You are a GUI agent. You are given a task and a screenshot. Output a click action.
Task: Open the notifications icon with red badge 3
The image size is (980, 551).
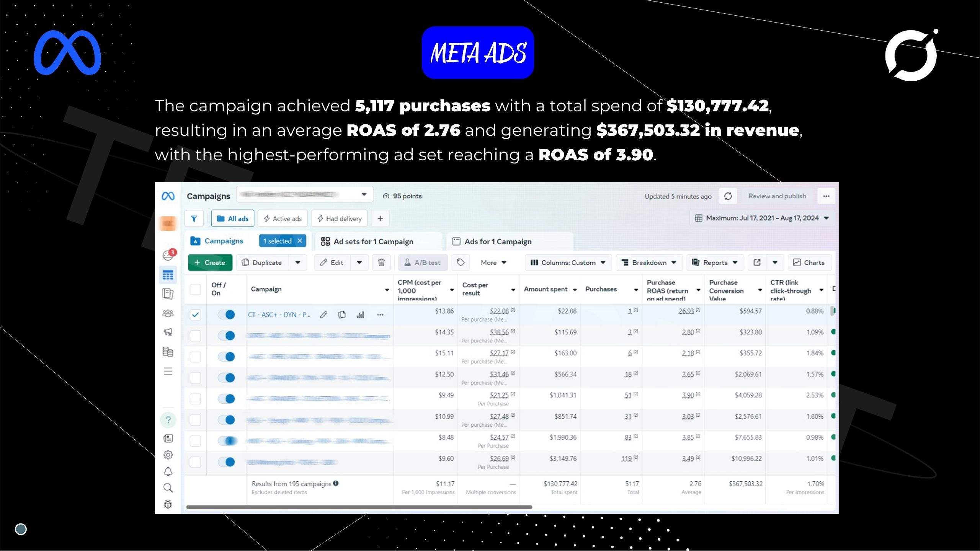tap(168, 255)
